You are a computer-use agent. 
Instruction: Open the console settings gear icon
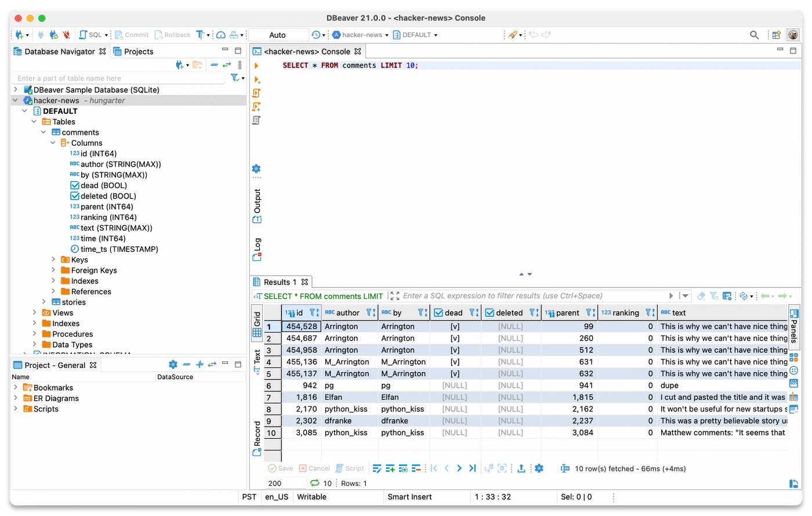256,168
